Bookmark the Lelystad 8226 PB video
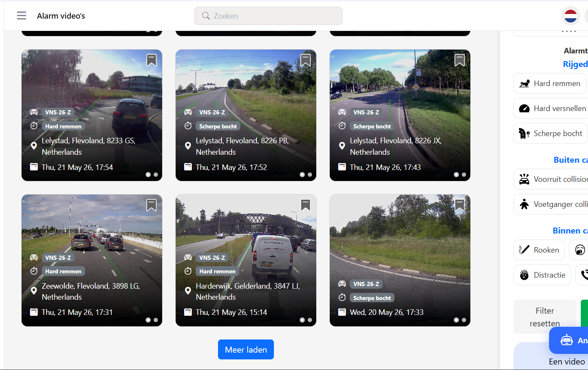 click(306, 60)
